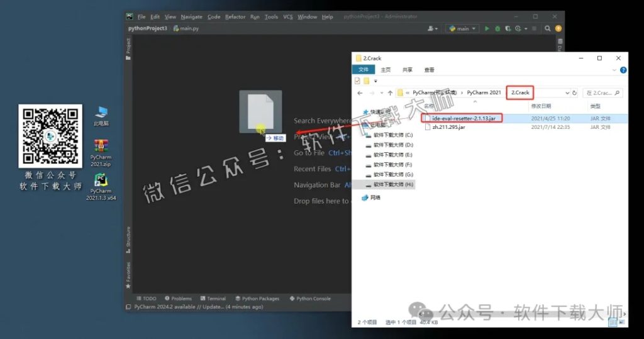Open the Python Console tool window
This screenshot has width=644, height=339.
pos(310,298)
